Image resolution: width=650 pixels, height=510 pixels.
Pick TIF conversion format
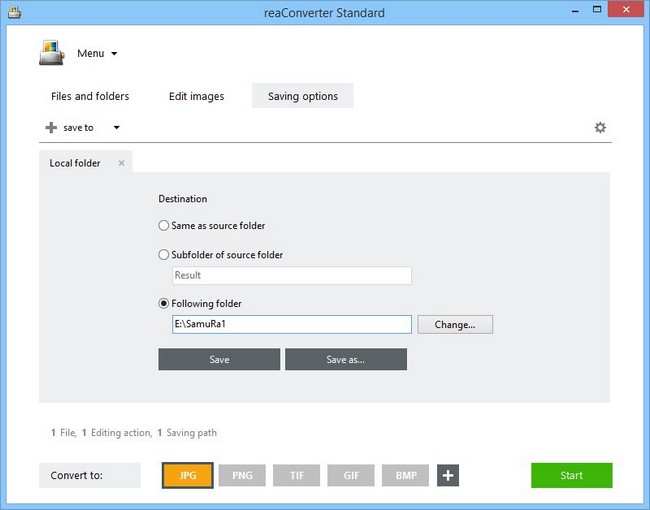[x=297, y=475]
